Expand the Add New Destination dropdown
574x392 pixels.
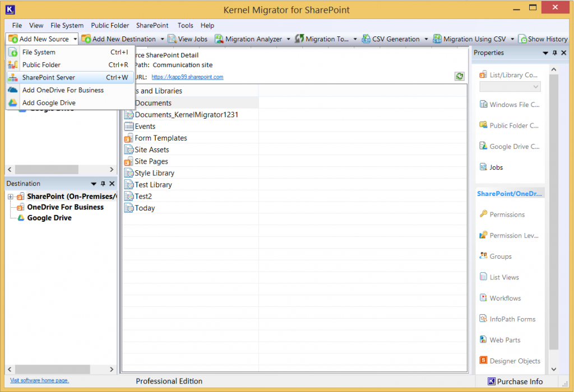click(161, 39)
